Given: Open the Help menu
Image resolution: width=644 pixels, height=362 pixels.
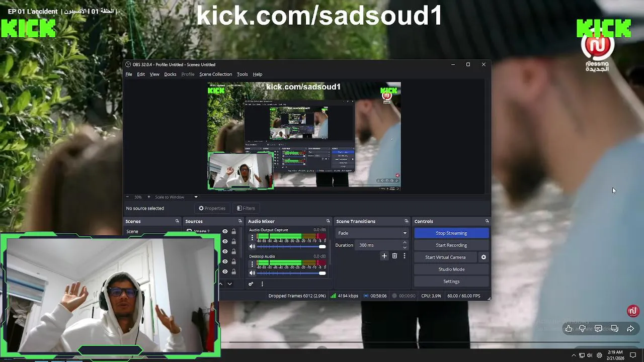Looking at the screenshot, I should tap(257, 74).
